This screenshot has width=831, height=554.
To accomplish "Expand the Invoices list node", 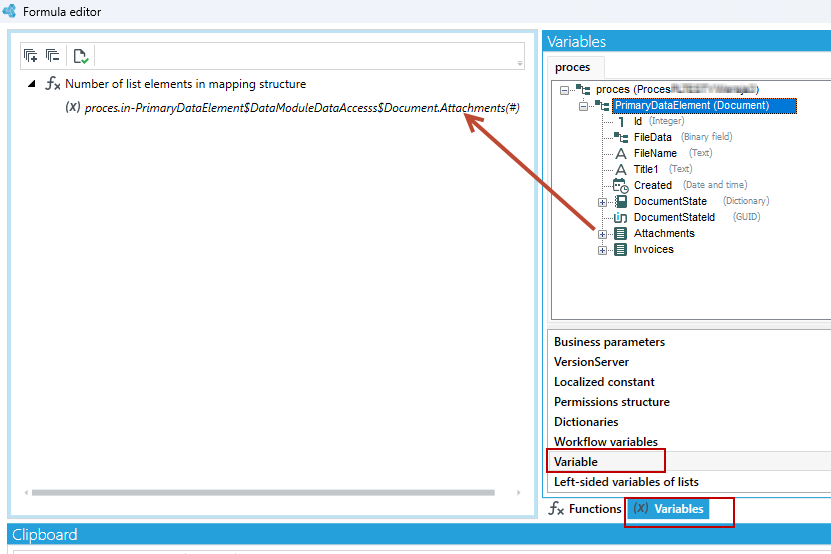I will pos(603,250).
